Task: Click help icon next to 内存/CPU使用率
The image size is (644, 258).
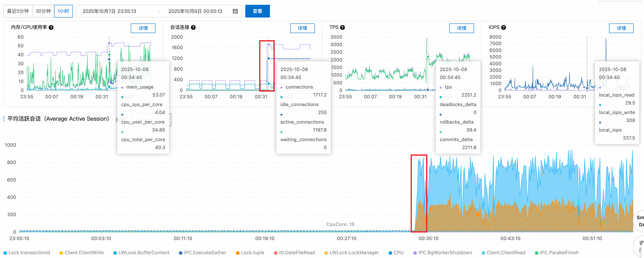Action: click(x=51, y=27)
